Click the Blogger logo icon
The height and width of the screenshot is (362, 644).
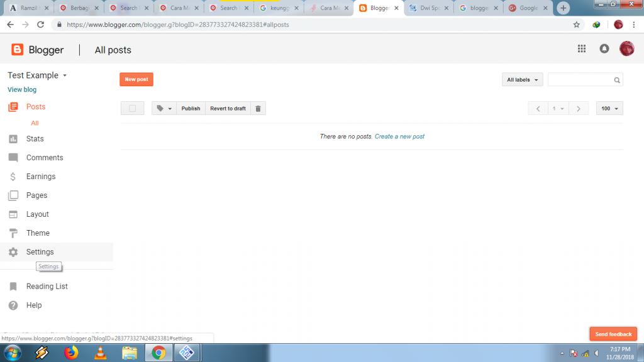coord(17,50)
